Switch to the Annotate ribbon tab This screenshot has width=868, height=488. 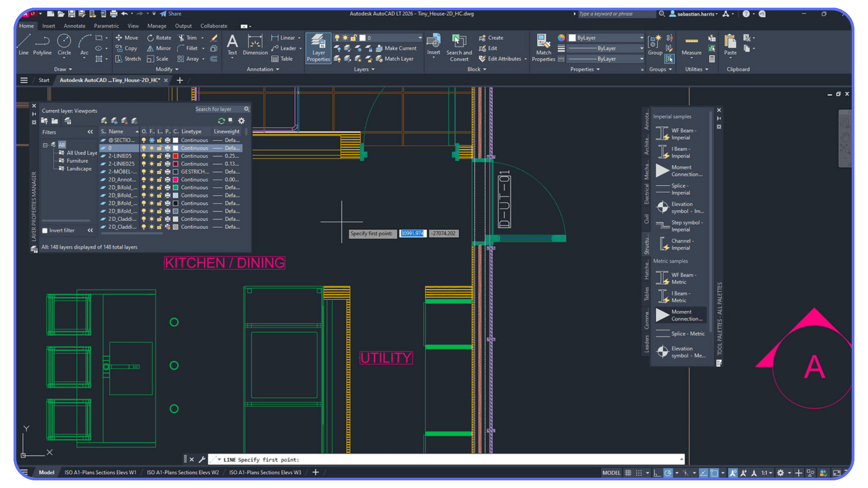[74, 26]
